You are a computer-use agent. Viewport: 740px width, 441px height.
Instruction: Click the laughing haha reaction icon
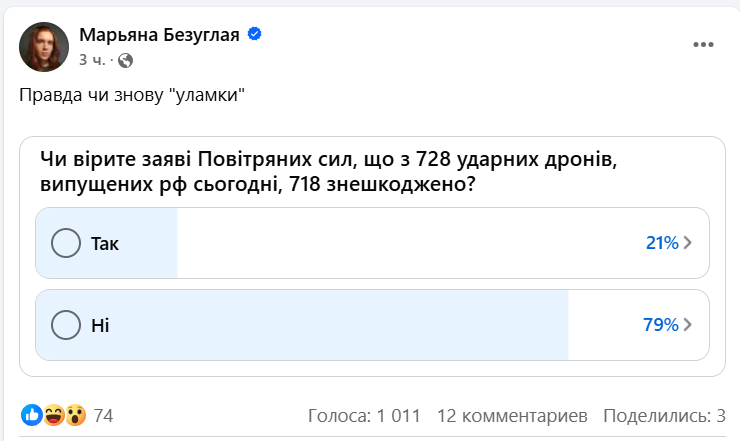coord(54,416)
